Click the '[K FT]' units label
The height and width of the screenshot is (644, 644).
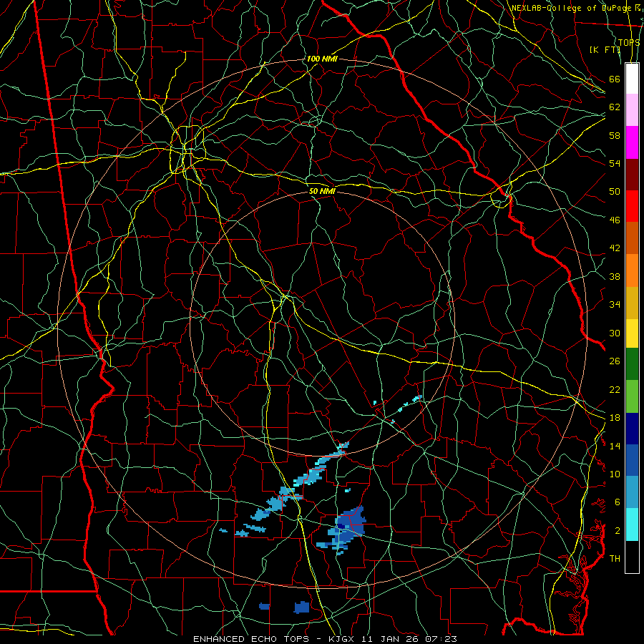pyautogui.click(x=605, y=49)
